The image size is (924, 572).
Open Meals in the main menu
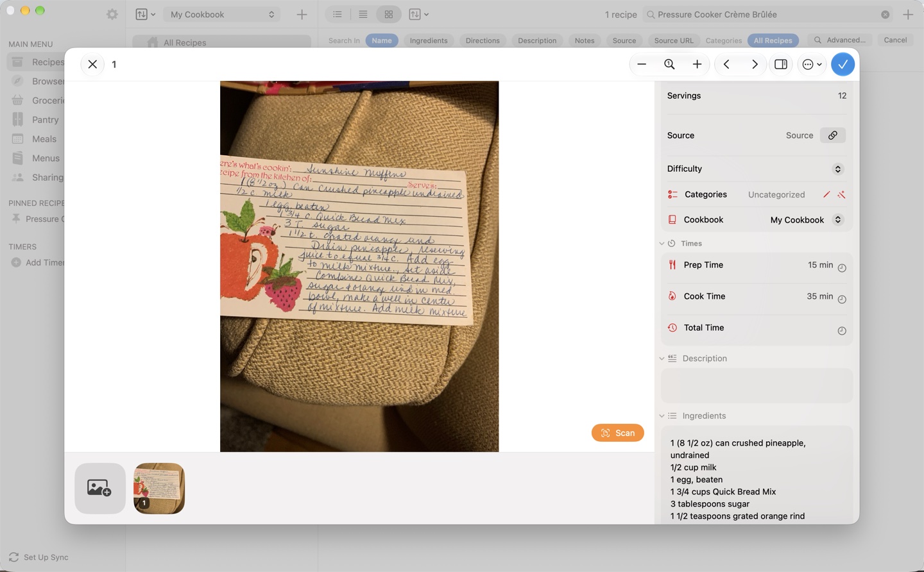(37, 139)
